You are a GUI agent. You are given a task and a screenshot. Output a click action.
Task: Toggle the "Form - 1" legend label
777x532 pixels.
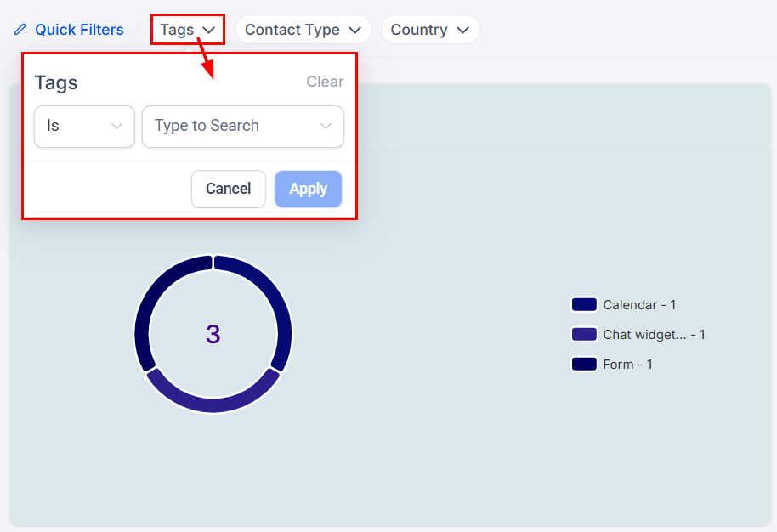tap(627, 365)
